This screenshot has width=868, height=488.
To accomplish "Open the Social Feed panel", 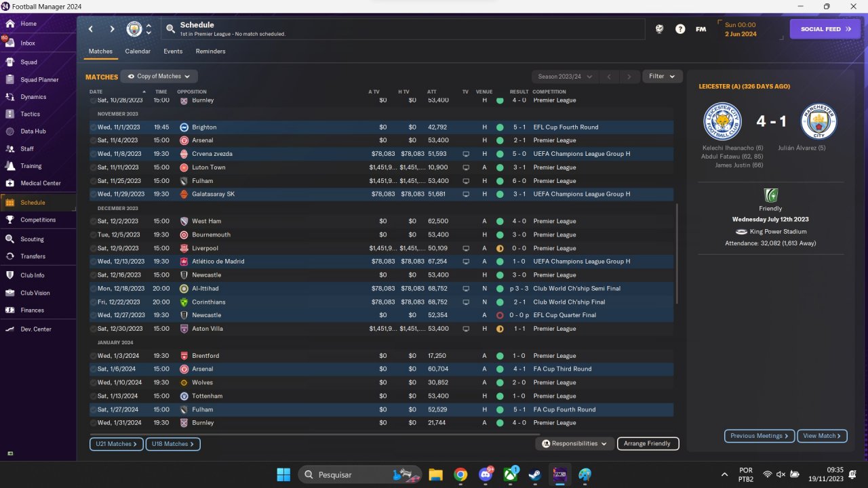I will click(825, 29).
